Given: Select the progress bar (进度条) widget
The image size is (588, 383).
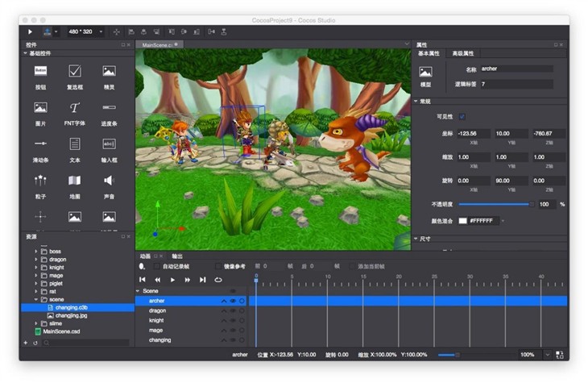Looking at the screenshot, I should 109,114.
